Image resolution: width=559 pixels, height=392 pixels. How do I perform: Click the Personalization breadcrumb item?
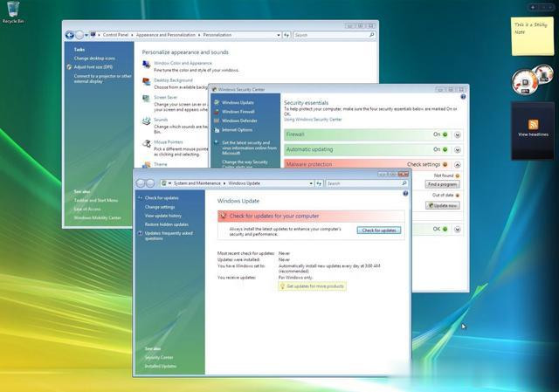[x=217, y=35]
